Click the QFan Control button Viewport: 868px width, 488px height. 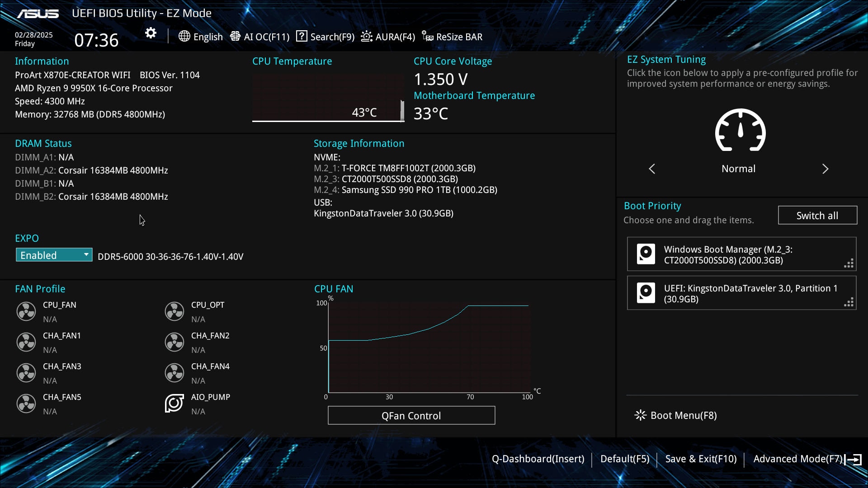point(411,416)
